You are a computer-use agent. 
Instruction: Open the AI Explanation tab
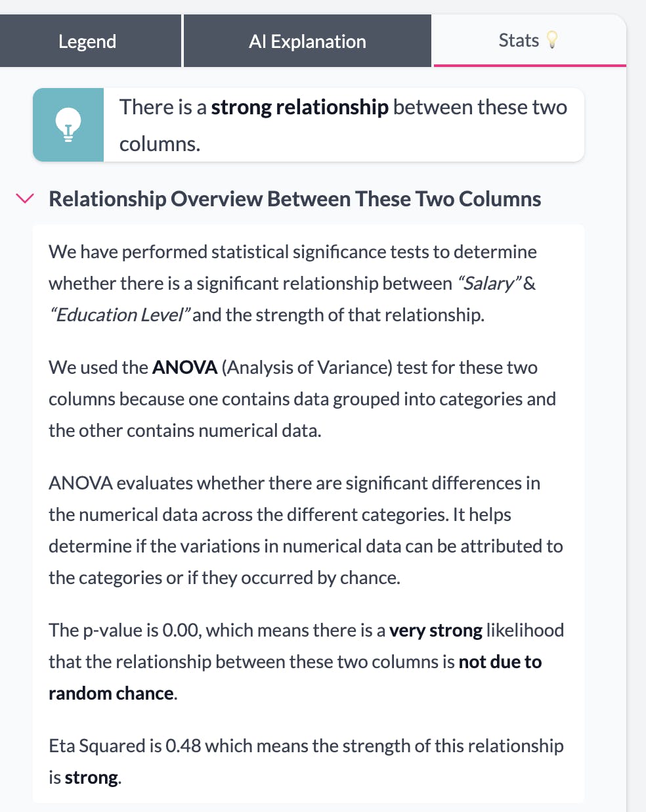pos(307,41)
